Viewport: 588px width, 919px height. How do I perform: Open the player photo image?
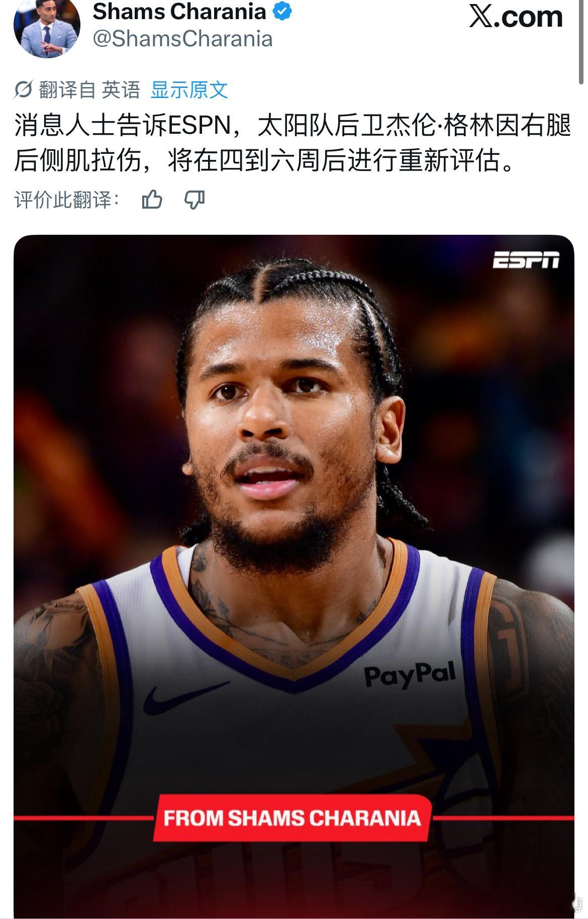click(x=294, y=576)
